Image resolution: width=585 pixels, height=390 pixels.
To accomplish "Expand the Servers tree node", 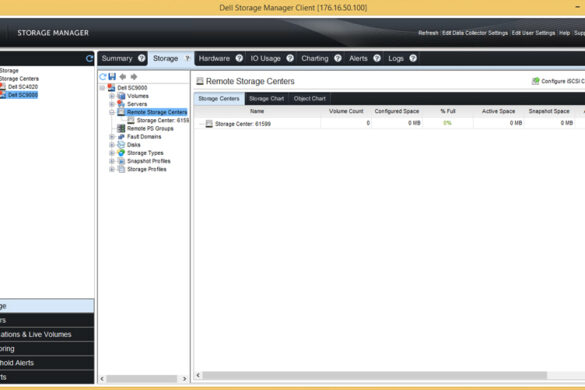I will [x=112, y=104].
